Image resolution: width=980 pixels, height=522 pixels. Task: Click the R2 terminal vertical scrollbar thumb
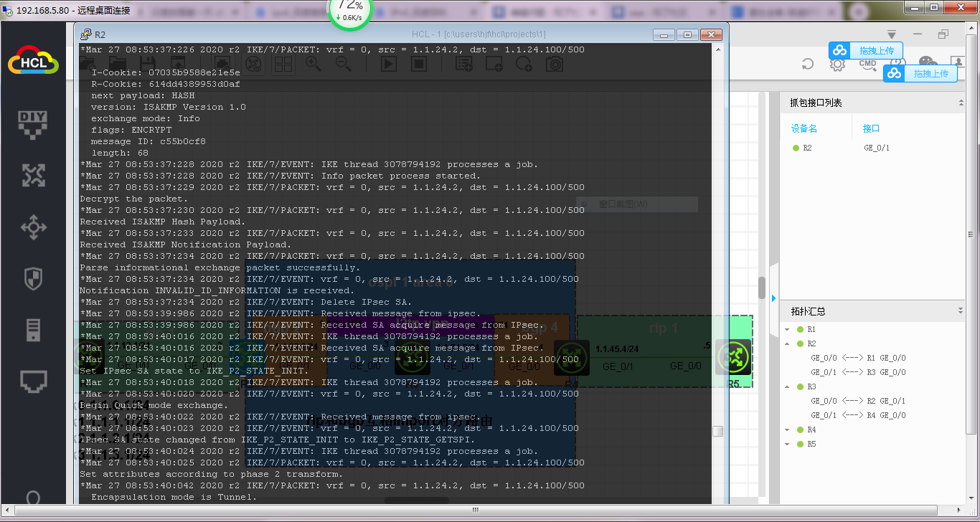pyautogui.click(x=717, y=431)
